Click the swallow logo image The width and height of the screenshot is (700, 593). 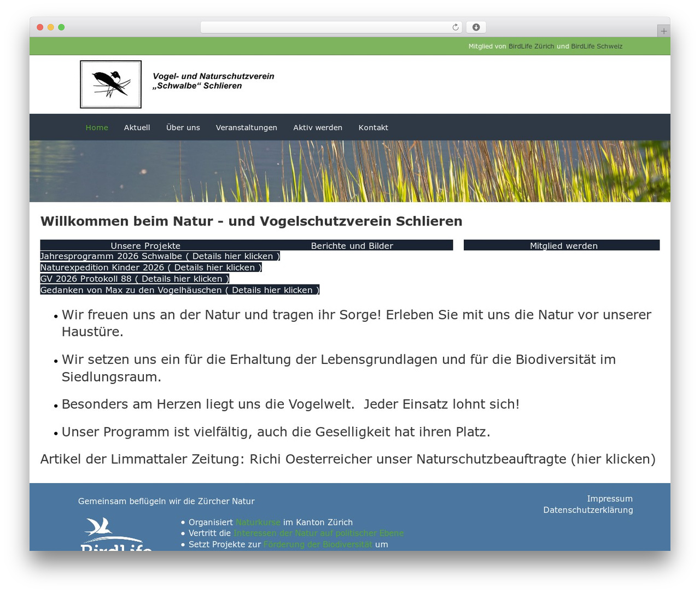(110, 84)
